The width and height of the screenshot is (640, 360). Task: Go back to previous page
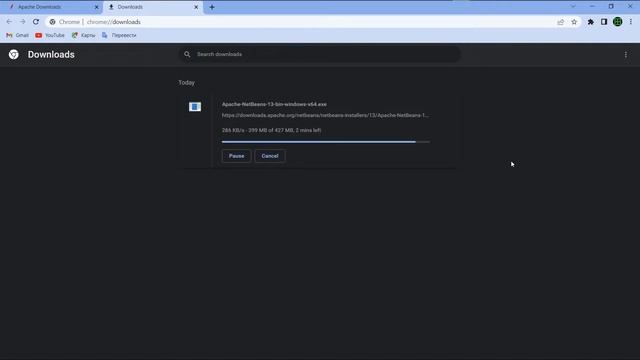pos(9,22)
